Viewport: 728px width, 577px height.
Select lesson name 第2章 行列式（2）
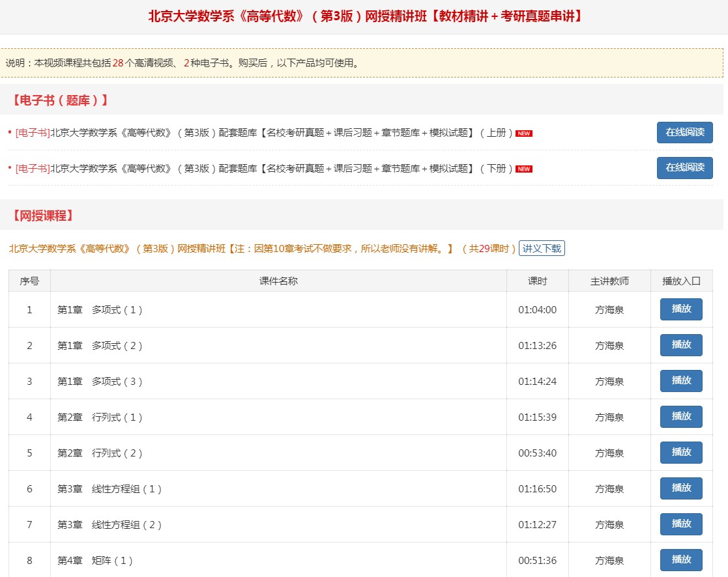tap(100, 453)
